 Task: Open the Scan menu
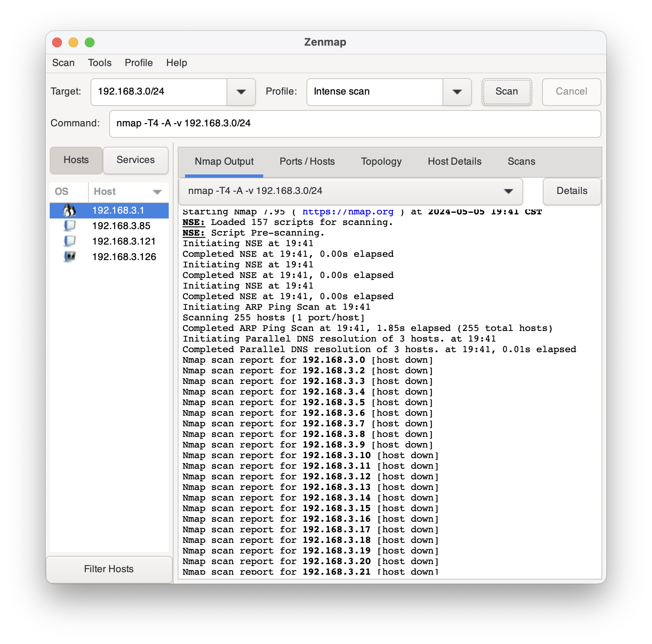click(x=63, y=63)
